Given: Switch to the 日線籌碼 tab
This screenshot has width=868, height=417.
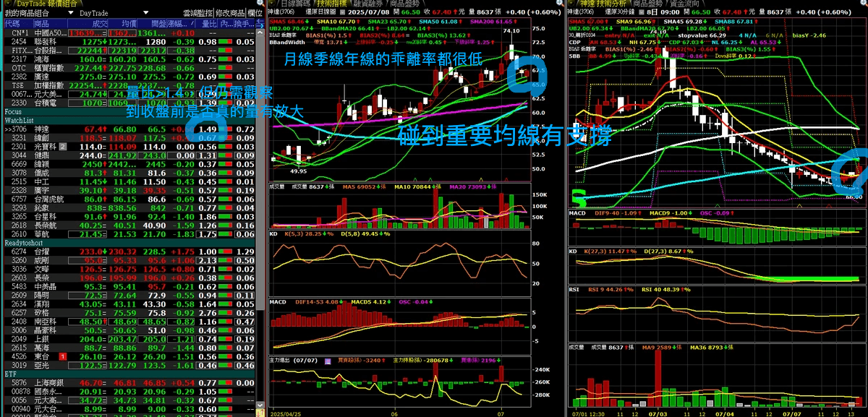Looking at the screenshot, I should tap(293, 4).
